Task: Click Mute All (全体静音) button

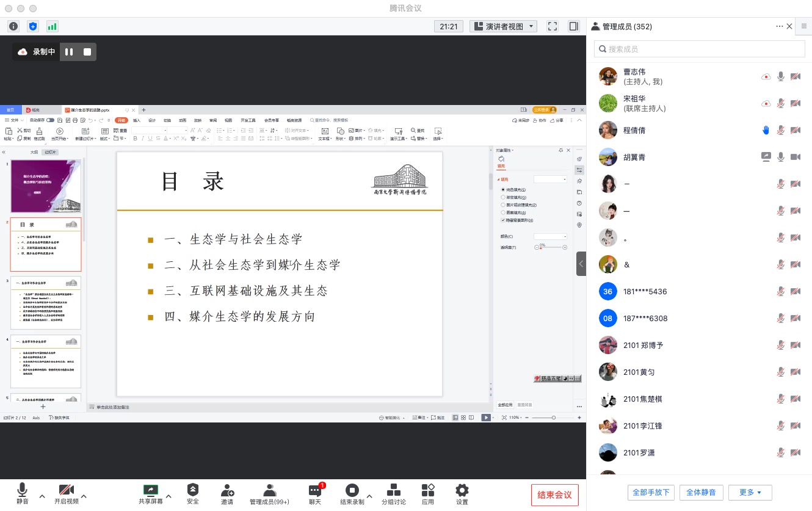Action: click(701, 492)
